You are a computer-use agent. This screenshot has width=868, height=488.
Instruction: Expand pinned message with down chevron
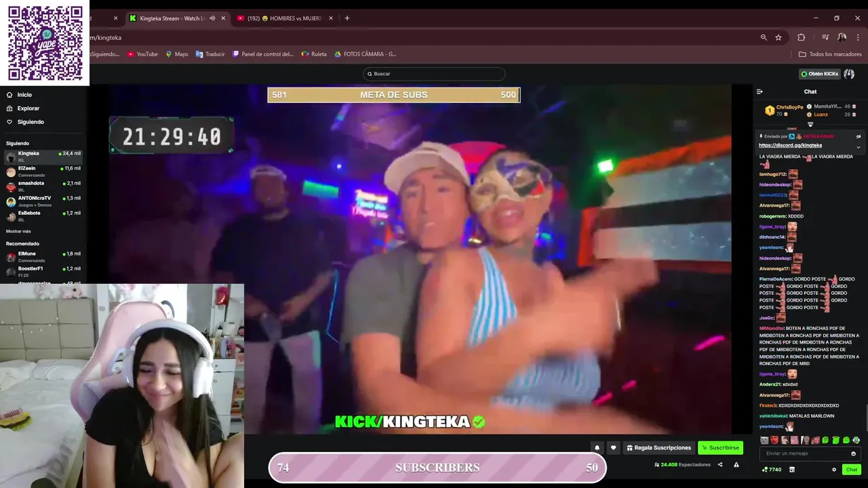858,147
